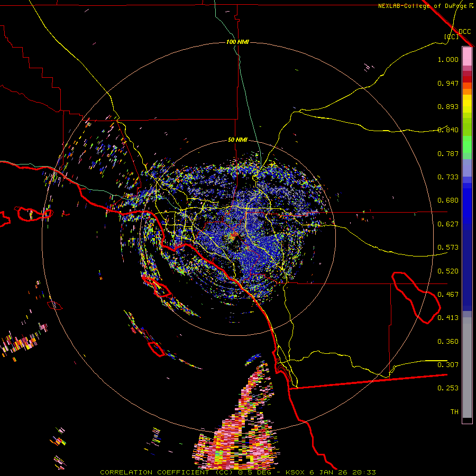The height and width of the screenshot is (476, 476).
Task: Click the 1.000 value on the scale
Action: tap(448, 59)
